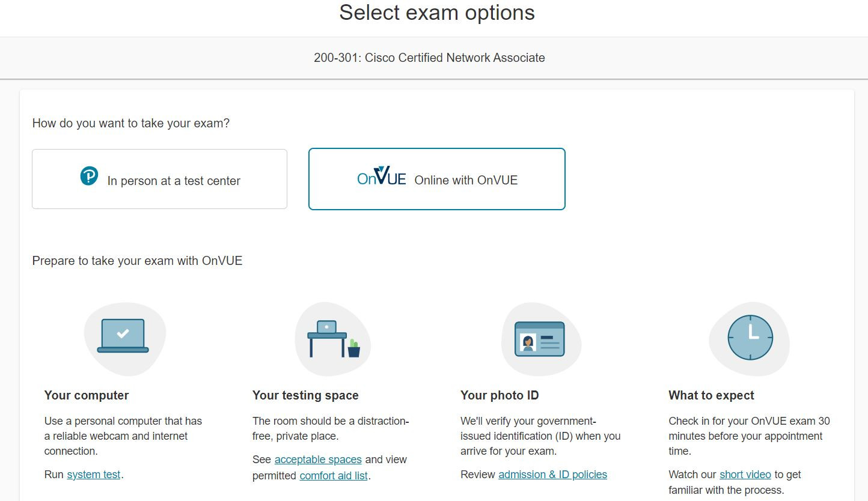The image size is (868, 501).
Task: Click the OnVUE logo icon
Action: pyautogui.click(x=382, y=176)
